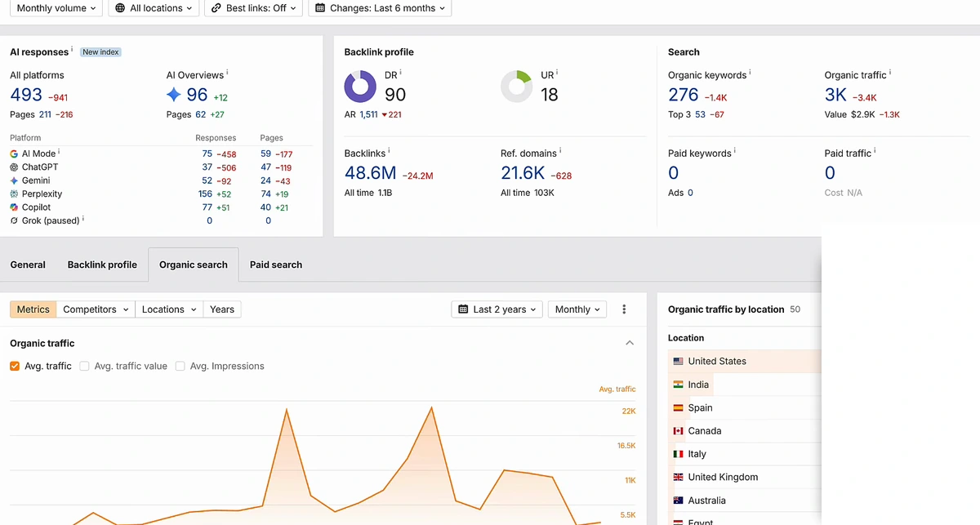Click the info icon beside AI Overviews

click(x=226, y=72)
